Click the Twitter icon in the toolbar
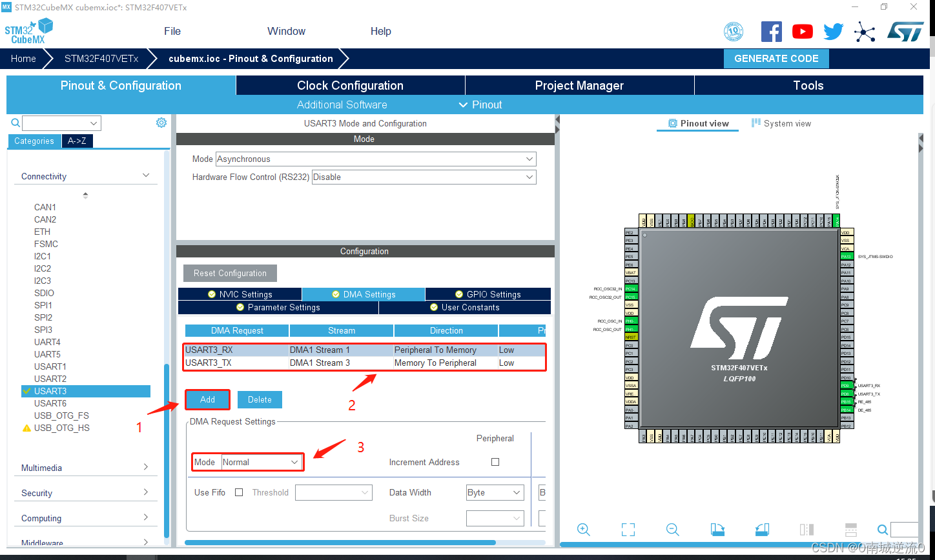The height and width of the screenshot is (560, 935). pyautogui.click(x=833, y=30)
